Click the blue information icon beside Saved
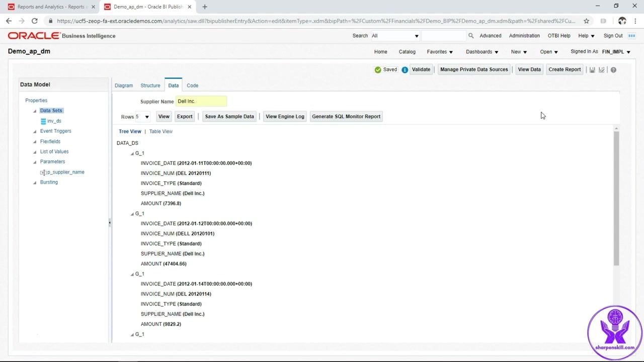Image resolution: width=644 pixels, height=362 pixels. (x=405, y=70)
